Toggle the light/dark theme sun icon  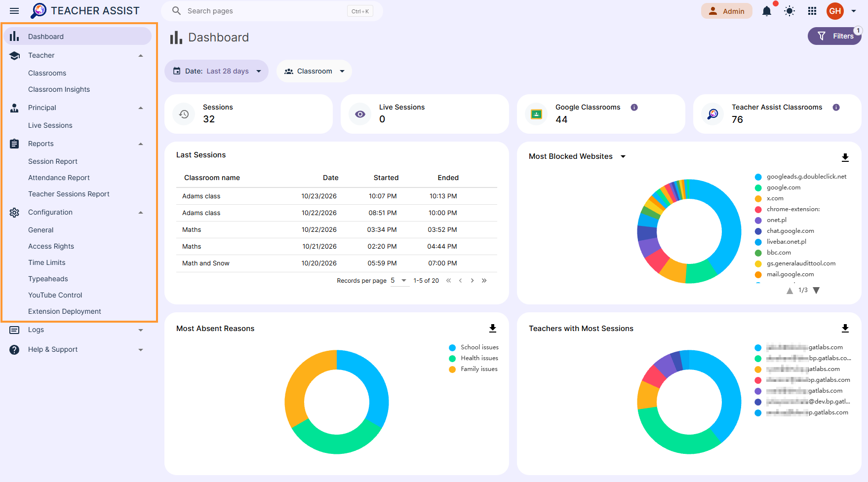[789, 11]
